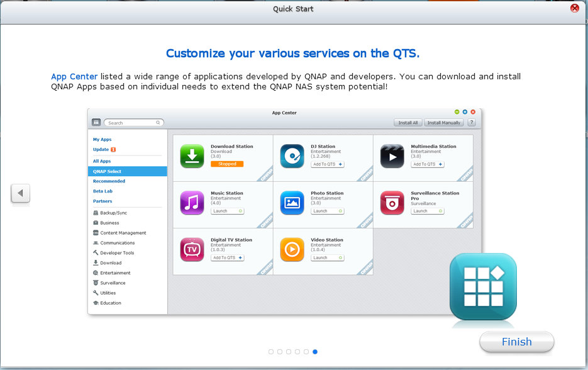
Task: Click Launch for Photo Station
Action: coord(328,211)
